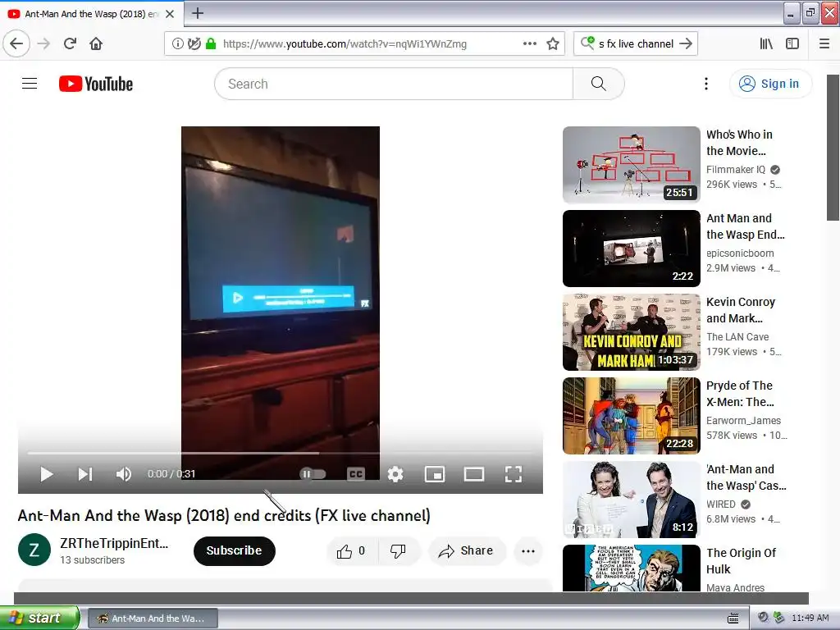Open WIRED Ant-Man and the Wasp Cast thumbnail
840x630 pixels.
631,500
